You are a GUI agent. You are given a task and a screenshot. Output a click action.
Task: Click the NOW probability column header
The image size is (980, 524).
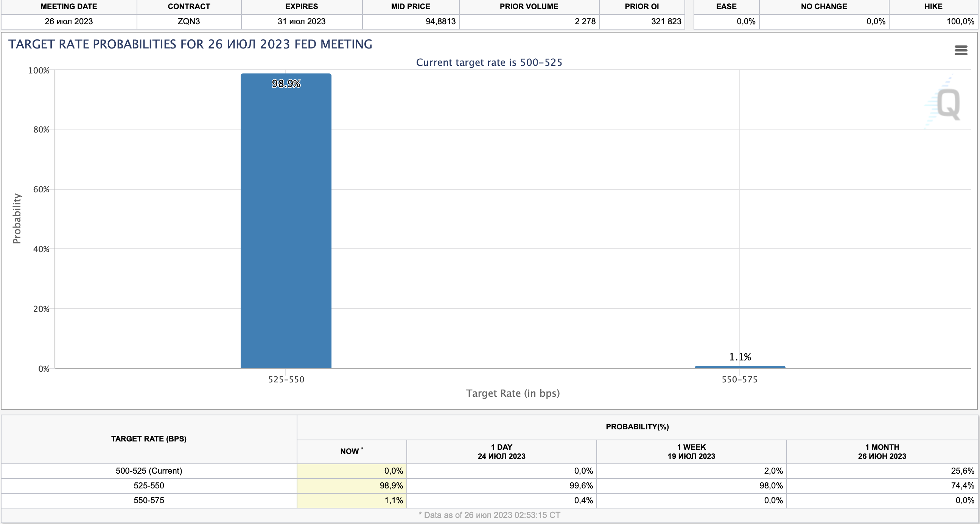click(x=351, y=451)
